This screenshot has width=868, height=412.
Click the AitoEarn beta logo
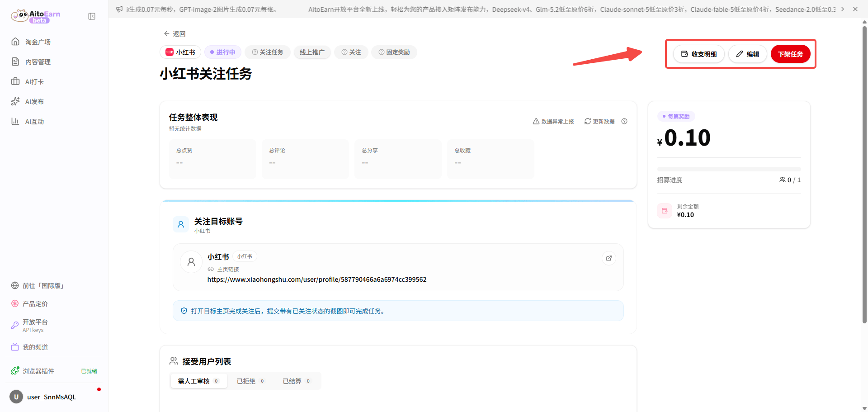(36, 16)
